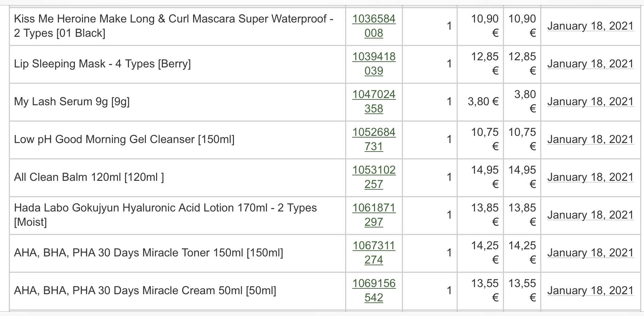Open product link 1039418039
Screen dimensions: 644x316
click(374, 64)
